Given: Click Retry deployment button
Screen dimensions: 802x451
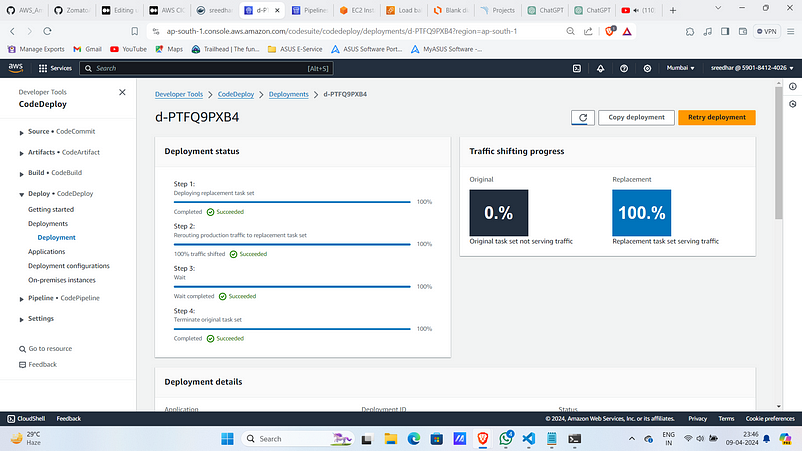Looking at the screenshot, I should click(x=717, y=118).
